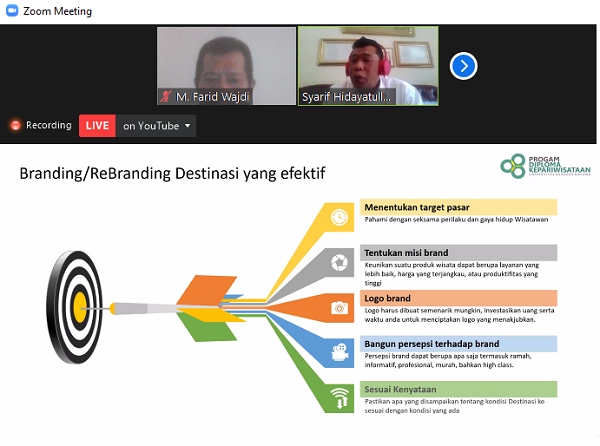Click the orange camera icon
This screenshot has height=446, width=600.
point(339,308)
